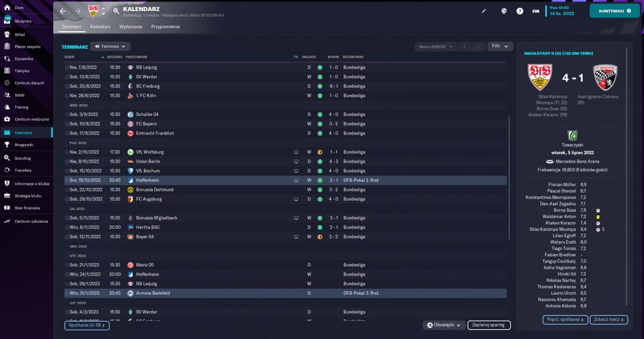Screen dimensions: 644x339
Task: Open Informacje o klubie
Action: coord(32,183)
